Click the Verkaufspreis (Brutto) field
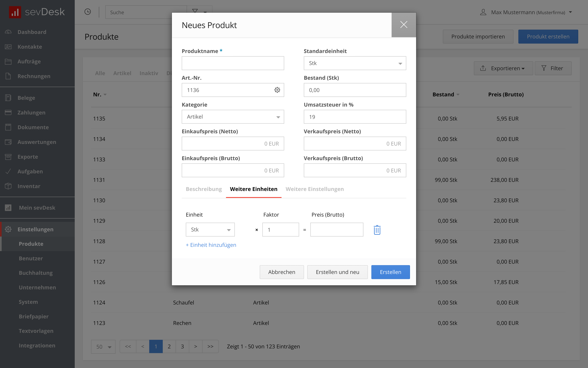This screenshot has width=588, height=368. (x=355, y=170)
